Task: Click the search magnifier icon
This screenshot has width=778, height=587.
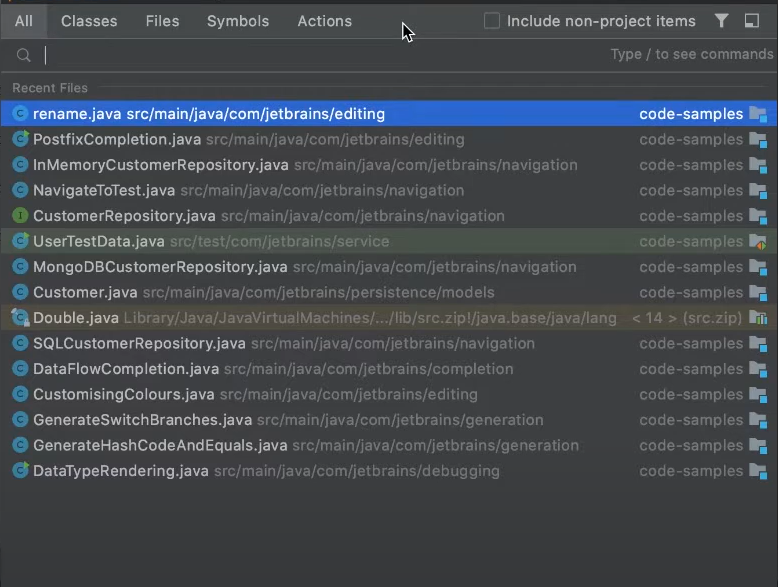Action: pyautogui.click(x=24, y=56)
